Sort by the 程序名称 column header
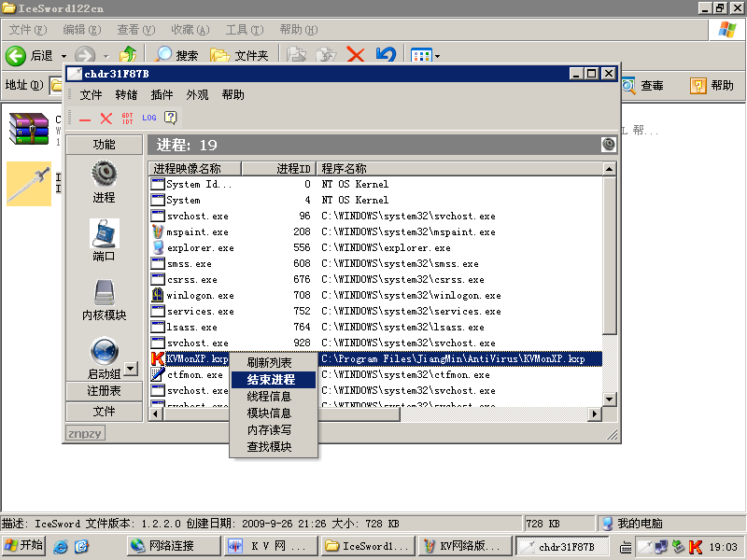Viewport: 747px width, 560px height. (459, 169)
